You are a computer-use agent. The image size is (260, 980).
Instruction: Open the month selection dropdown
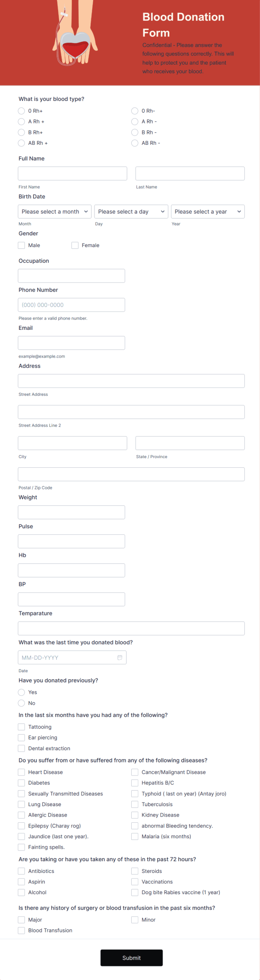click(54, 212)
